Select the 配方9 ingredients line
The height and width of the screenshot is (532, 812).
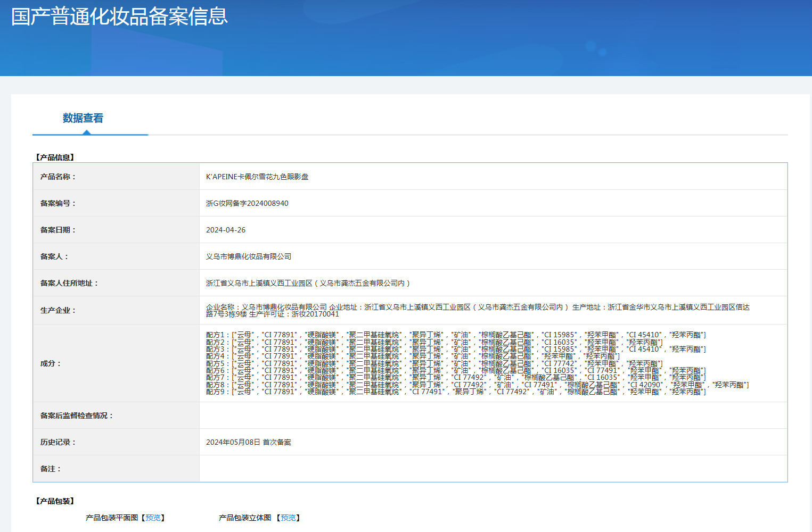pyautogui.click(x=456, y=392)
